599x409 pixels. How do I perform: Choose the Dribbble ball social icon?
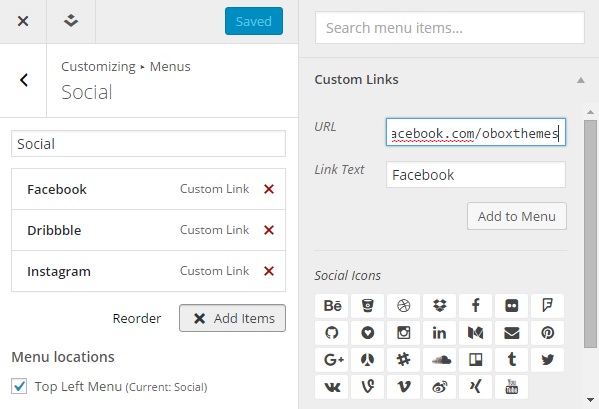click(403, 306)
